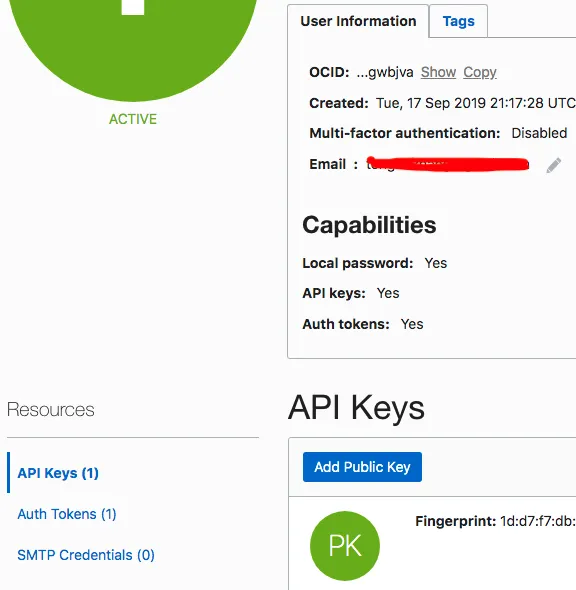
Task: Click the Capabilities heading
Action: 369,225
